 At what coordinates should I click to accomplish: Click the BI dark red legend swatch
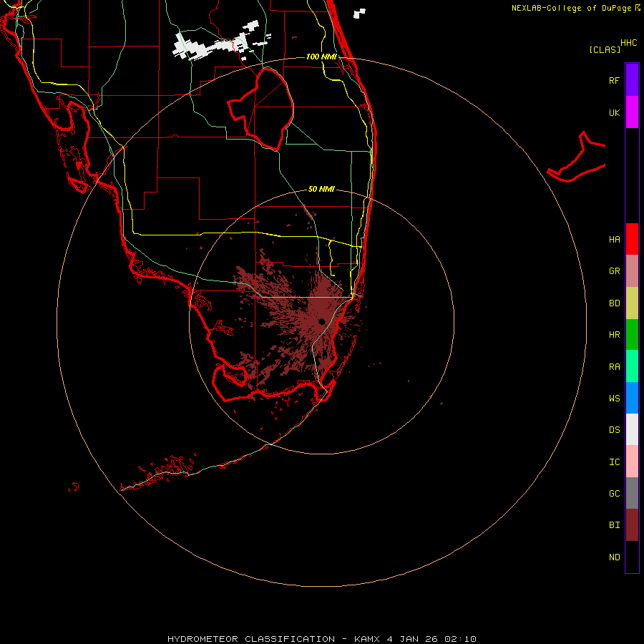click(x=632, y=525)
